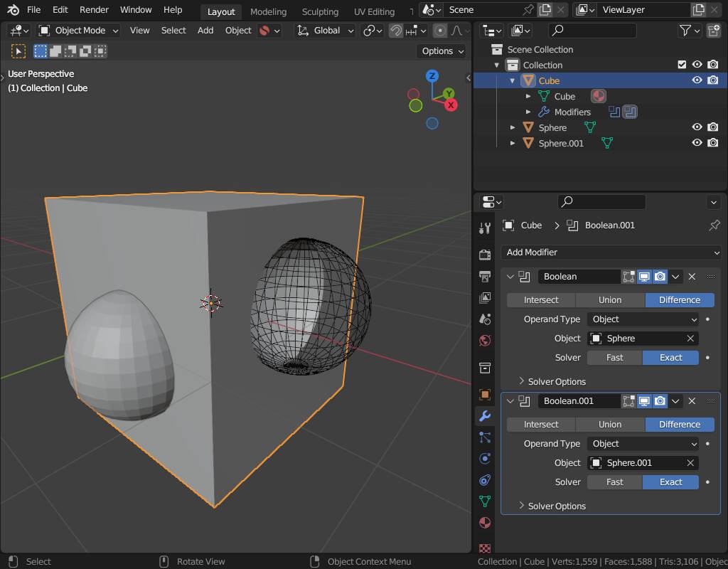Image resolution: width=728 pixels, height=569 pixels.
Task: Click the viewport gizmo Z axis
Action: 432,75
